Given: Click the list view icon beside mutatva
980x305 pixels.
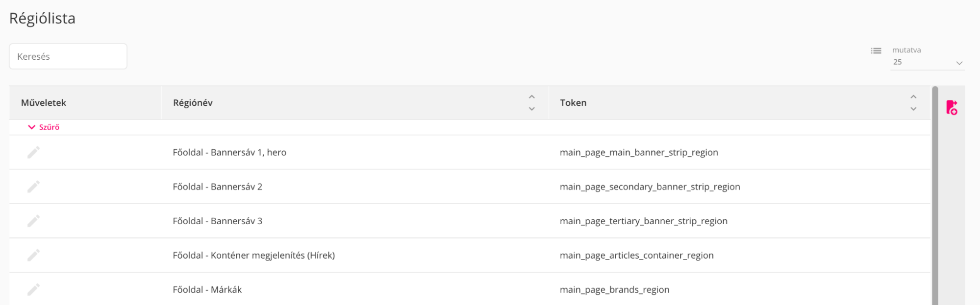Looking at the screenshot, I should click(x=876, y=51).
